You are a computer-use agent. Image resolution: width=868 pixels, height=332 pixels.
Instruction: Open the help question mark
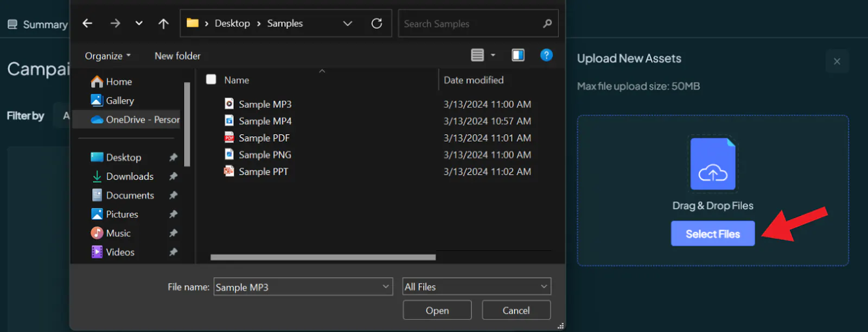tap(546, 55)
